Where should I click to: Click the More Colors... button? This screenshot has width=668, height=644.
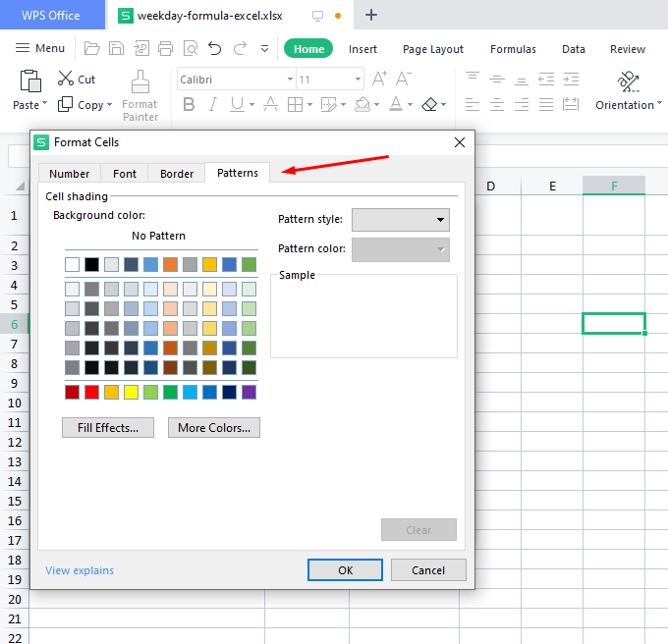(214, 427)
